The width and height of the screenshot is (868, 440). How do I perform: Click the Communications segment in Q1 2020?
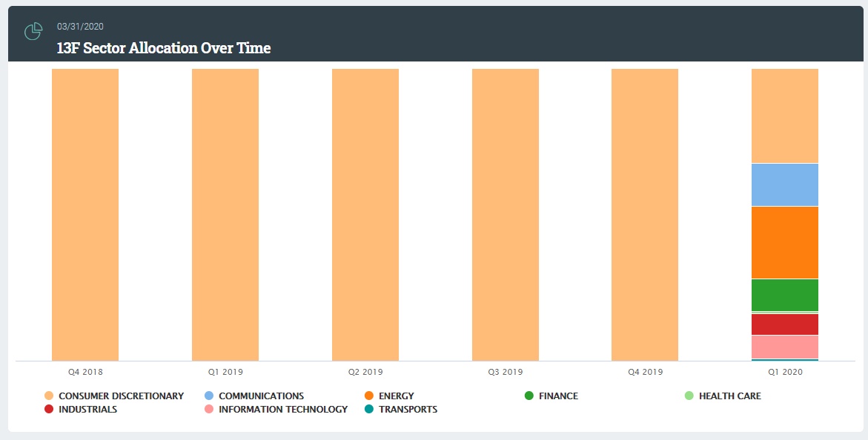pyautogui.click(x=785, y=184)
